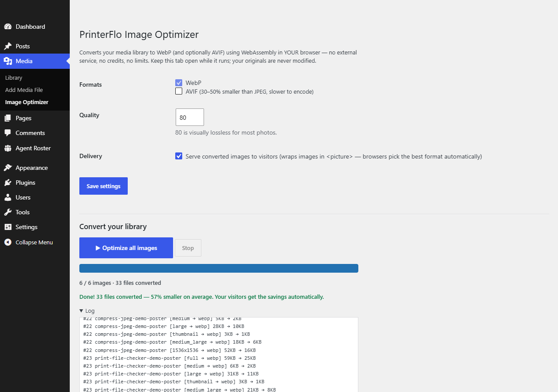Click the Settings sliders icon
558x392 pixels.
click(8, 227)
